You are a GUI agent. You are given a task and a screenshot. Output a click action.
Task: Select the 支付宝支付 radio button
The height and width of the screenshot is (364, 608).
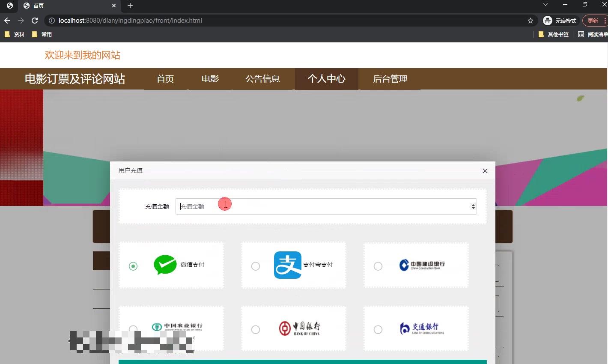click(256, 266)
